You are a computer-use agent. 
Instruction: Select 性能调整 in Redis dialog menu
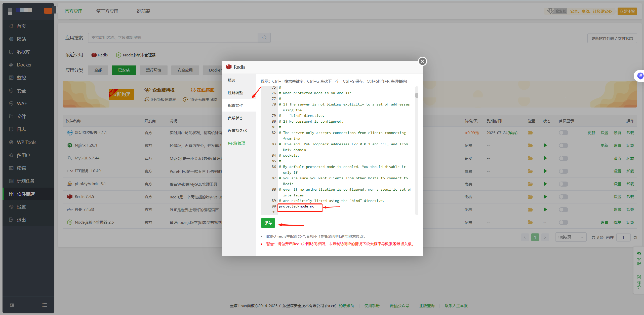coord(239,93)
